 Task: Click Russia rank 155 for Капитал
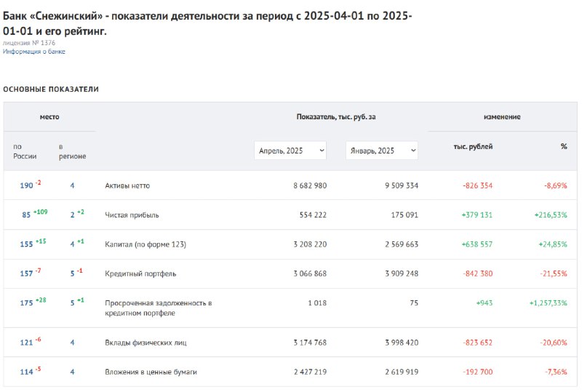26,244
